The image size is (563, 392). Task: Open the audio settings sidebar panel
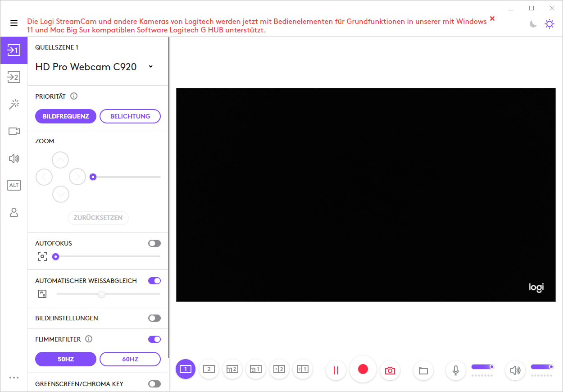coord(14,158)
